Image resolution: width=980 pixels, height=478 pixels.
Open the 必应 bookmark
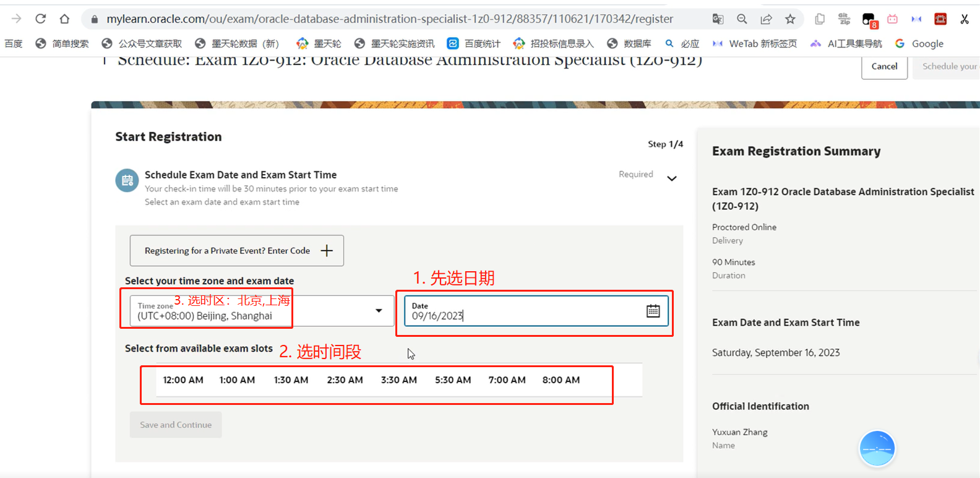(x=682, y=43)
